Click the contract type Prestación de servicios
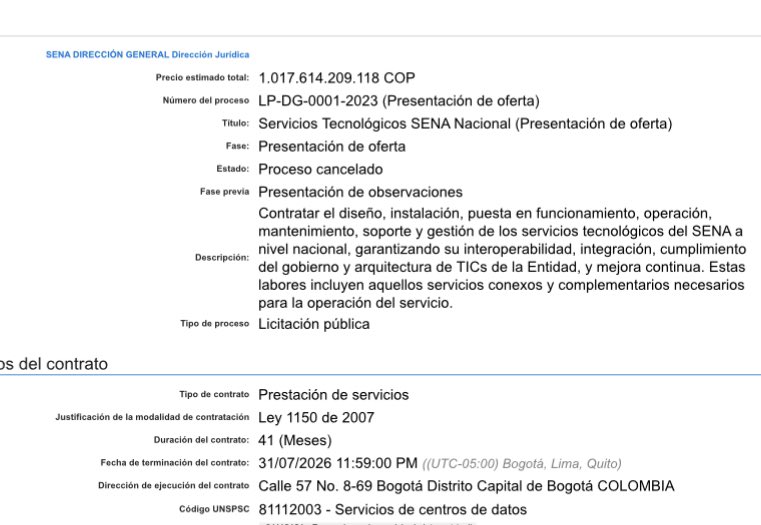Screen dimensions: 761x525 coord(333,395)
